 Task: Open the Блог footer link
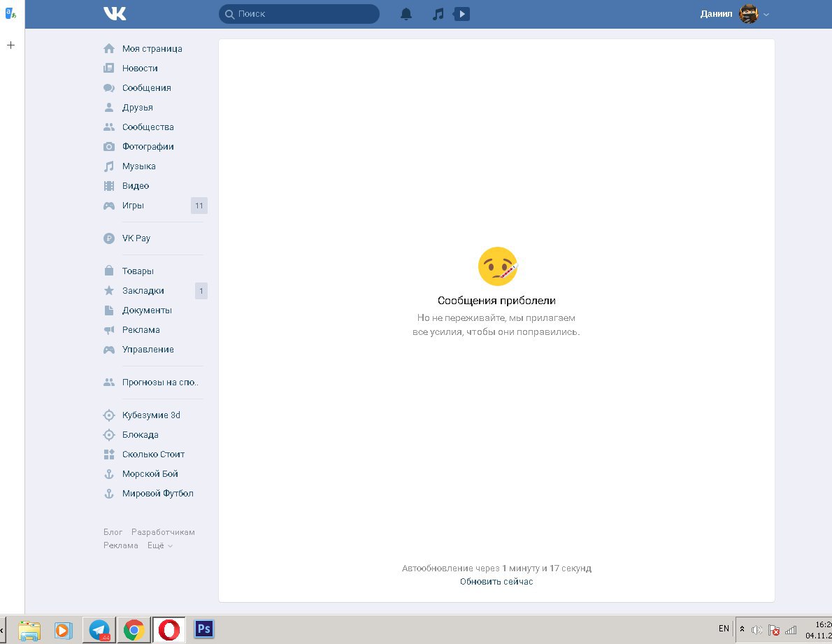click(113, 532)
